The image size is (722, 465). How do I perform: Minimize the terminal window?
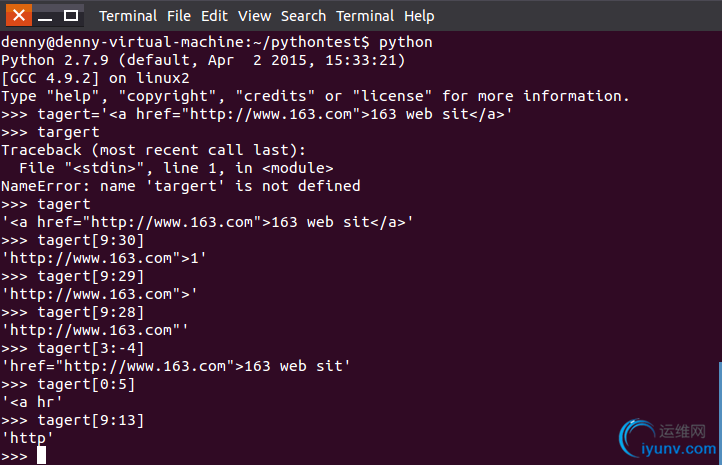(45, 16)
